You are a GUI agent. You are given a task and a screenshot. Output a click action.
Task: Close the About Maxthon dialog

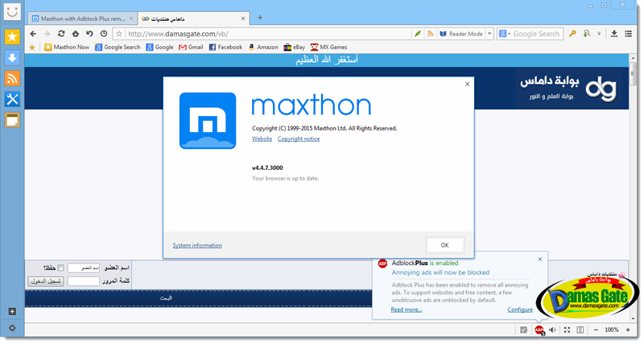click(467, 84)
